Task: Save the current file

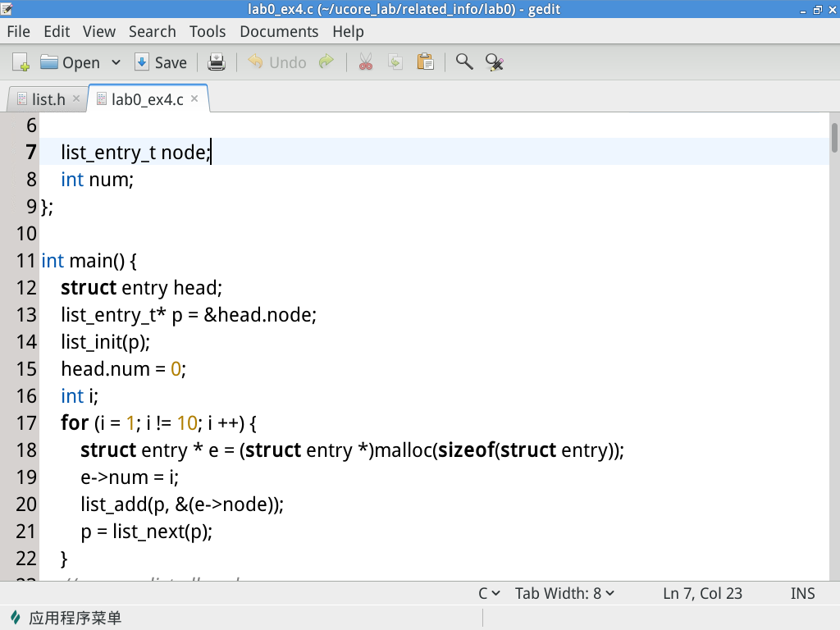Action: click(x=161, y=62)
